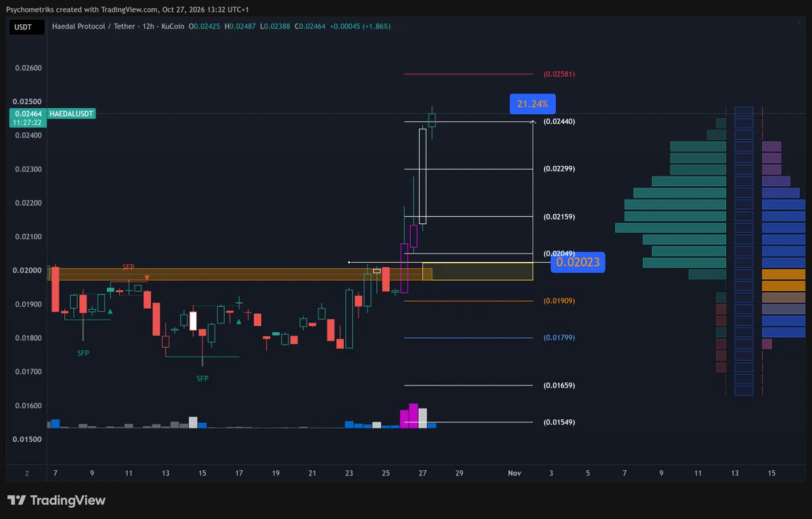Click the small white dot starting the 0.02023 line
Image resolution: width=812 pixels, height=519 pixels.
[x=349, y=262]
